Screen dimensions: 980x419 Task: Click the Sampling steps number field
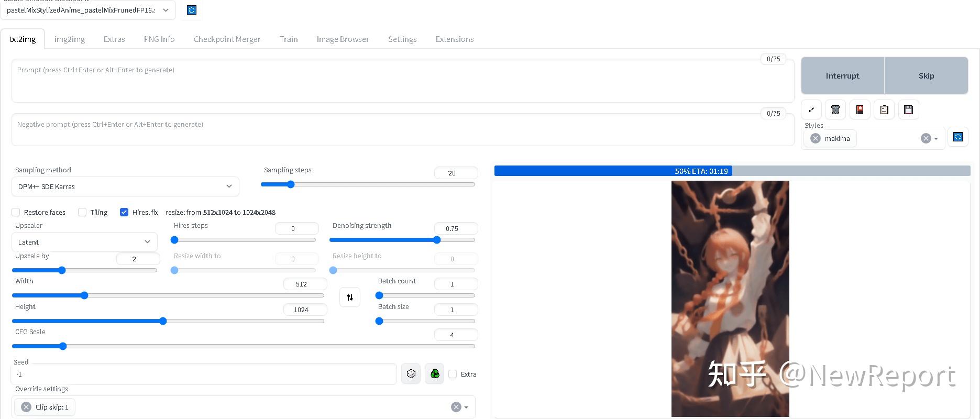pos(456,173)
